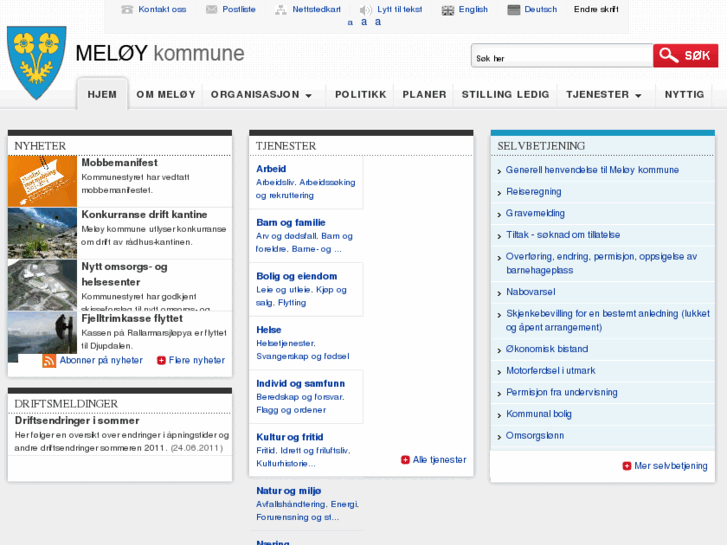Switch language via the English link
This screenshot has width=727, height=545.
click(x=473, y=9)
